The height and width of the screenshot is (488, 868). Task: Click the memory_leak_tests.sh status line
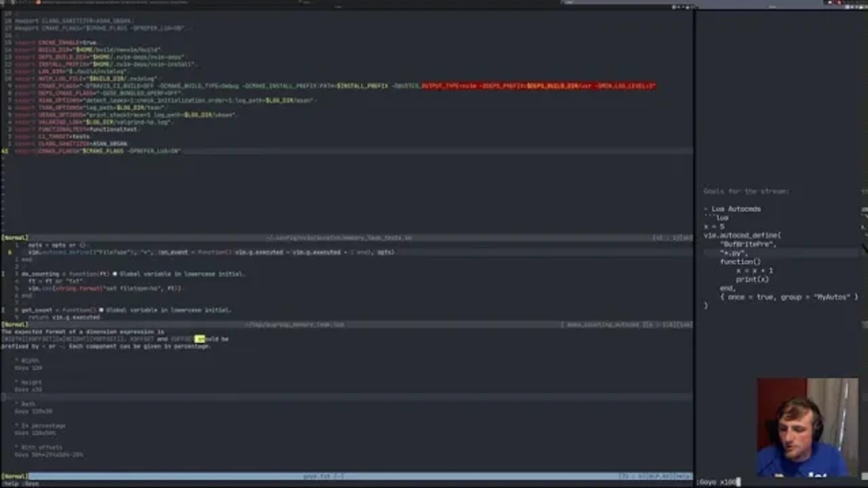click(347, 238)
